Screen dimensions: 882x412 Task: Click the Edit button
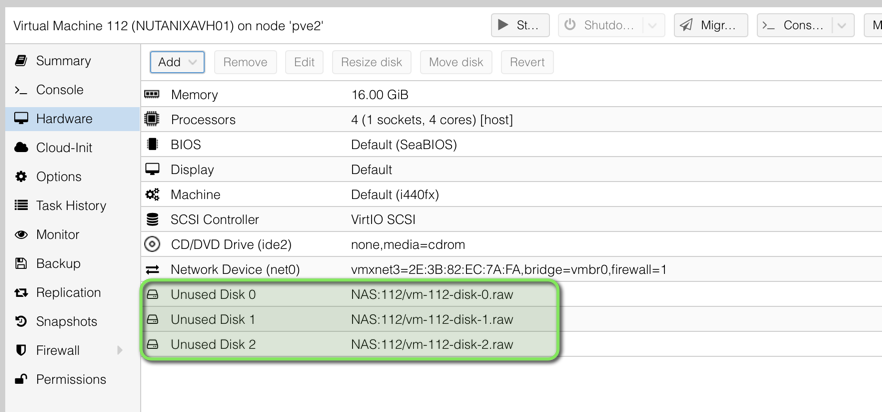[x=304, y=62]
